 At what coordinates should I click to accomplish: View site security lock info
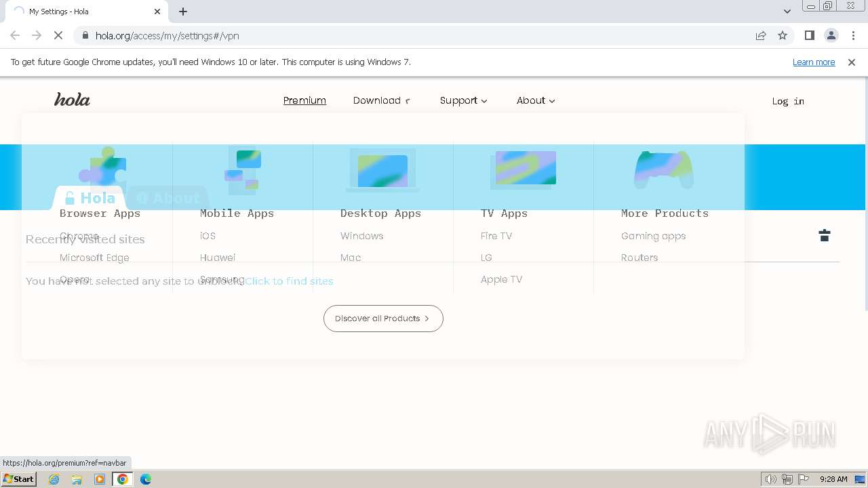(x=85, y=35)
